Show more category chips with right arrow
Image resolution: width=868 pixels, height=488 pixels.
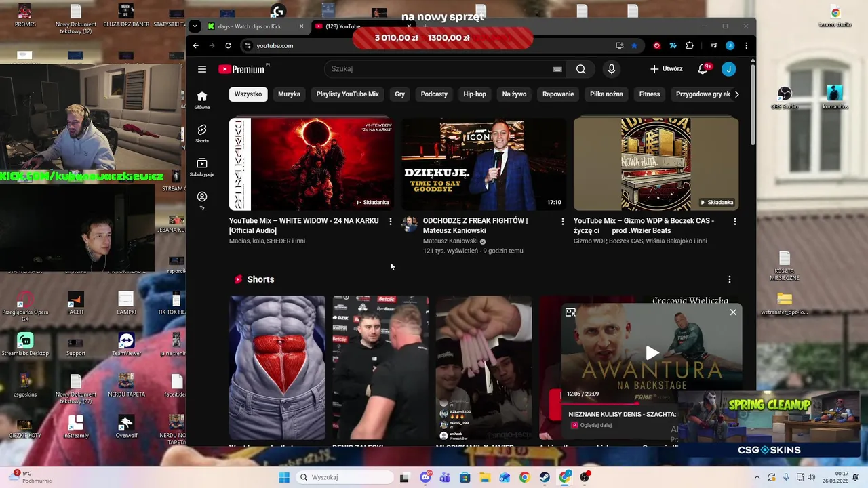(736, 94)
